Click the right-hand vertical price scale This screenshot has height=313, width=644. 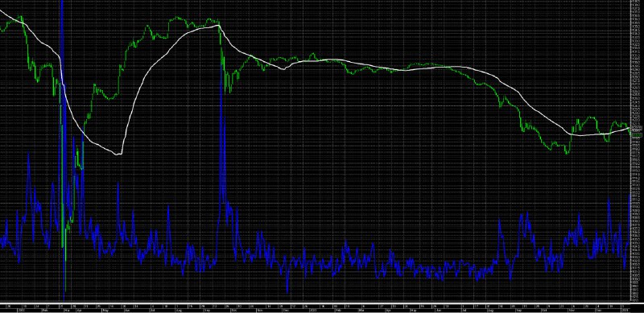(x=637, y=151)
